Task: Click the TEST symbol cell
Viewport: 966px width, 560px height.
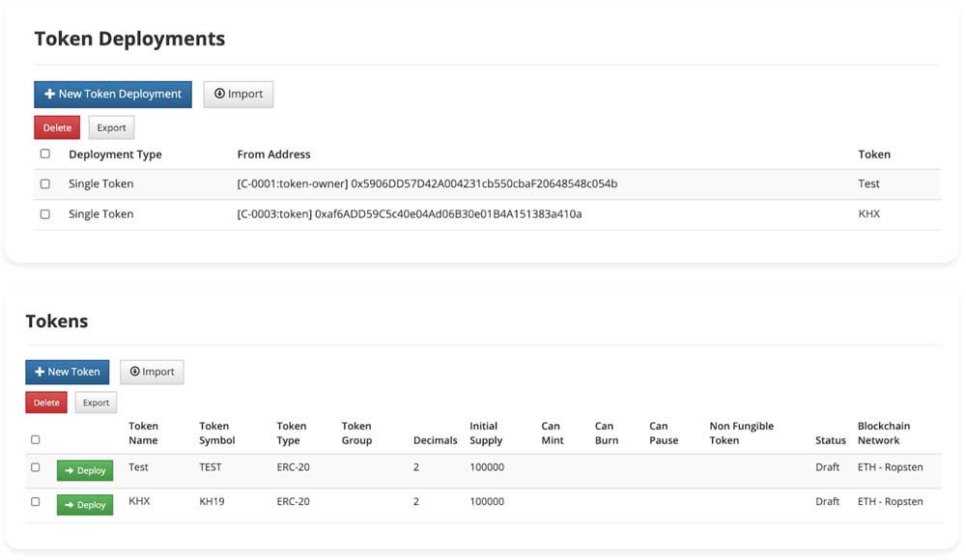Action: click(210, 467)
